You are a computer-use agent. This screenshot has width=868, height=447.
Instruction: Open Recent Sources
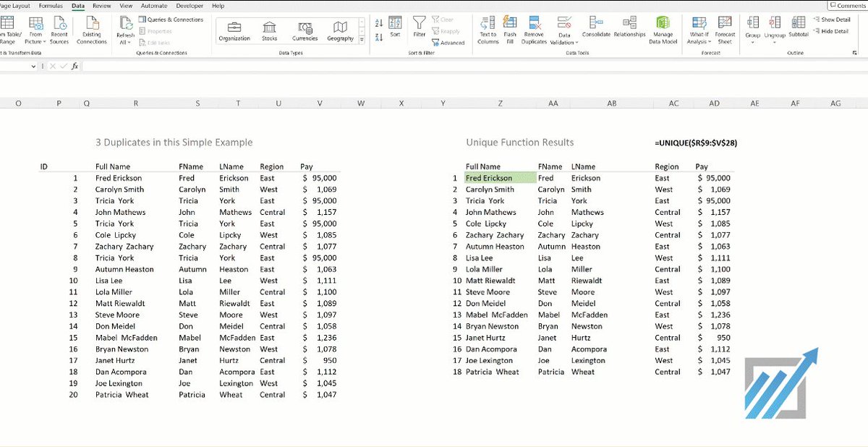[59, 30]
